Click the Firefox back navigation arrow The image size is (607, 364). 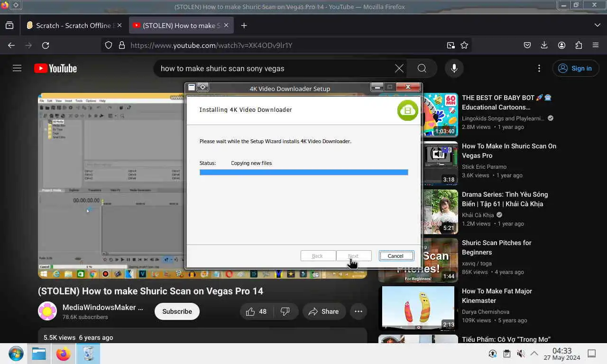click(11, 45)
